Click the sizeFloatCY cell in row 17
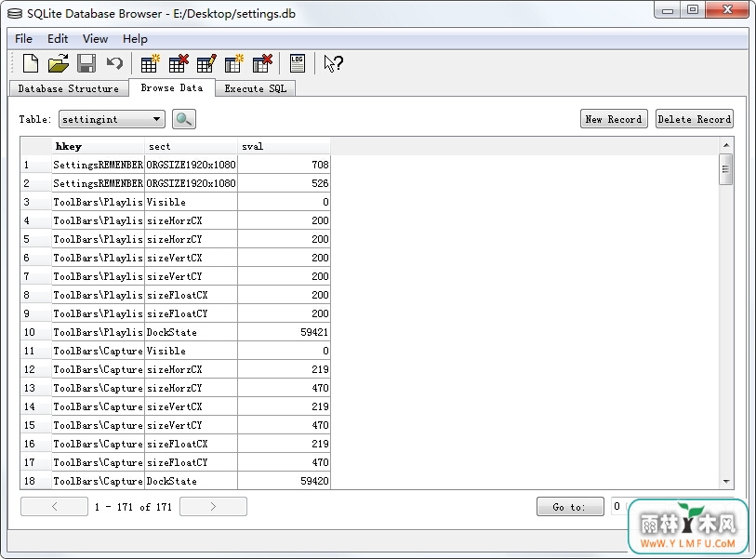756x559 pixels. [191, 462]
